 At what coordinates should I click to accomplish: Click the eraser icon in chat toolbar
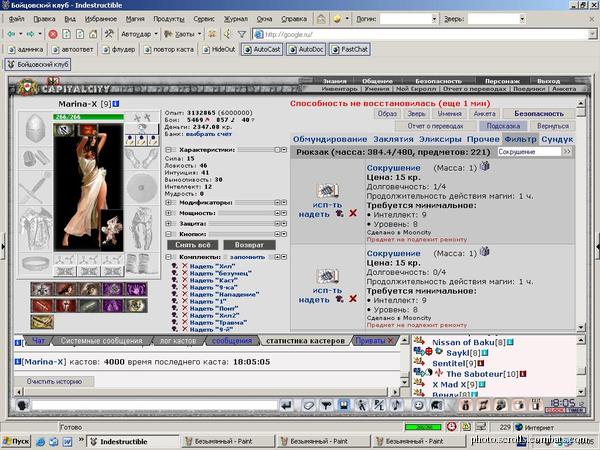coord(309,405)
